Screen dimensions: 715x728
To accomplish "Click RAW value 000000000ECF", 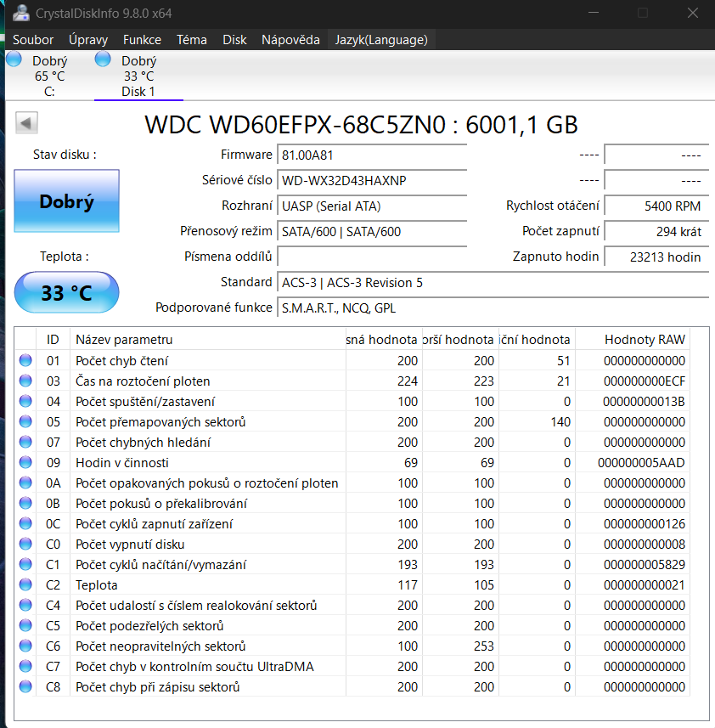I will [x=644, y=381].
